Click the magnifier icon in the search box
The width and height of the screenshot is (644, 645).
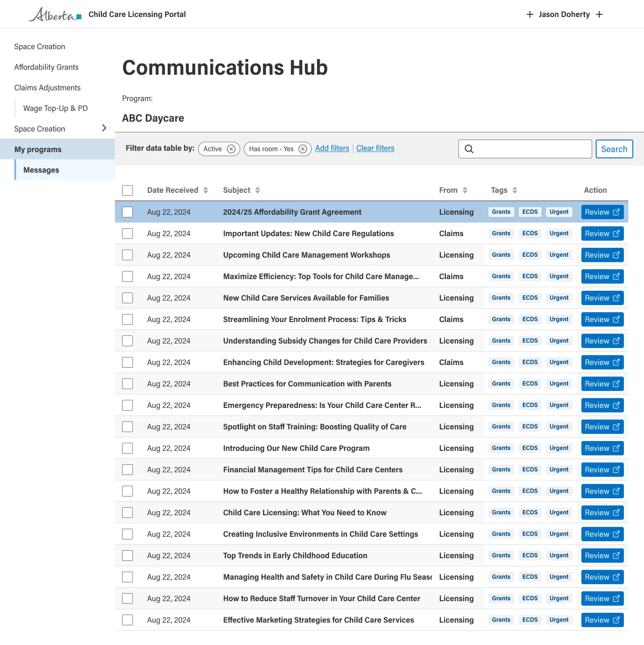[469, 149]
